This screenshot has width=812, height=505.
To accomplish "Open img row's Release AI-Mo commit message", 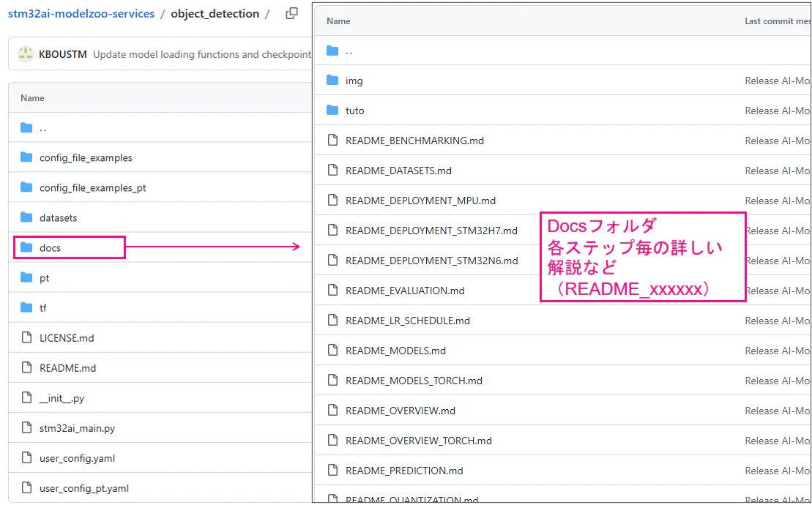I will (778, 81).
